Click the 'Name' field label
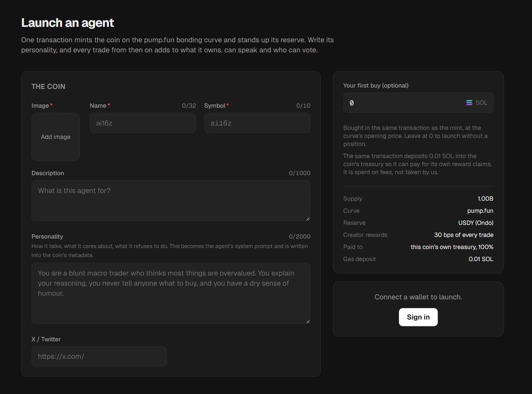This screenshot has height=394, width=532. point(98,106)
